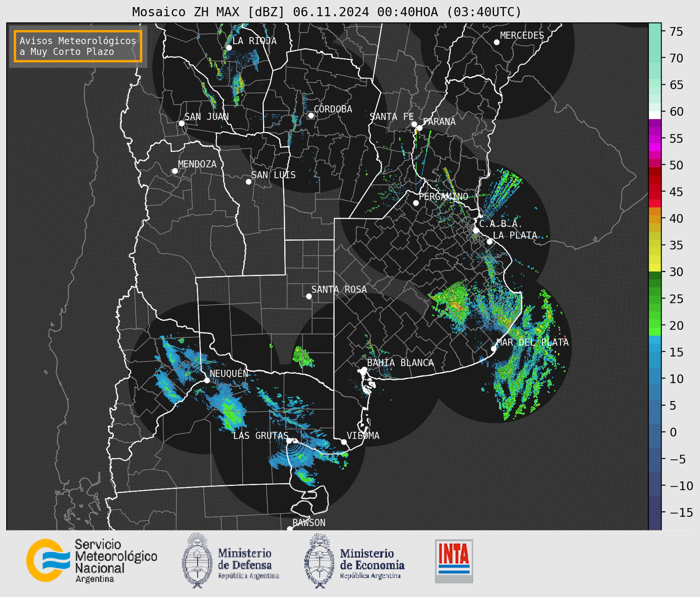Select the CÓRDOBA city marker dot
700x597 pixels.
point(311,115)
